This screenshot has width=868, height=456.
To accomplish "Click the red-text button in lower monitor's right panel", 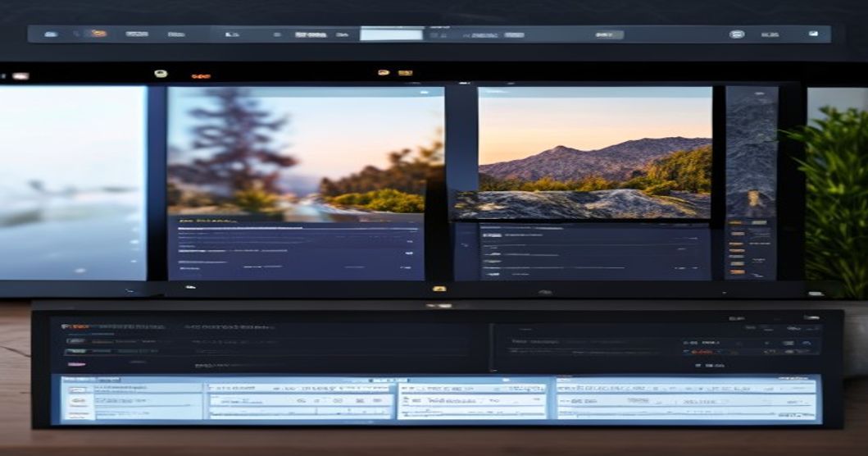I will [x=702, y=352].
